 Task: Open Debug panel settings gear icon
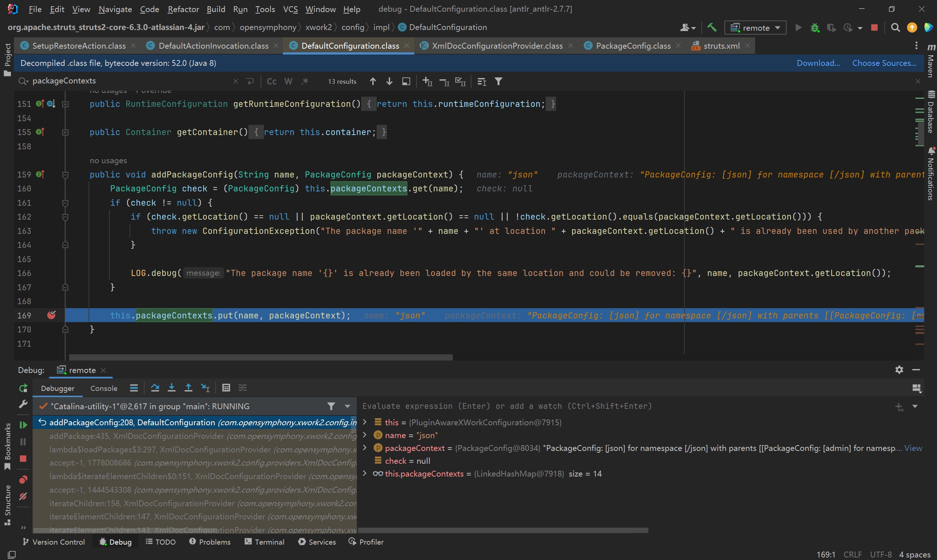pos(899,369)
